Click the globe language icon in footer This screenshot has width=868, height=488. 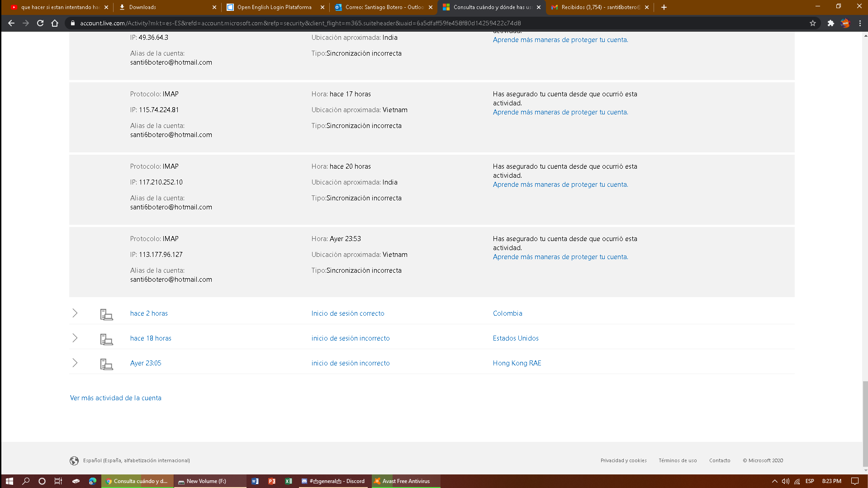74,460
